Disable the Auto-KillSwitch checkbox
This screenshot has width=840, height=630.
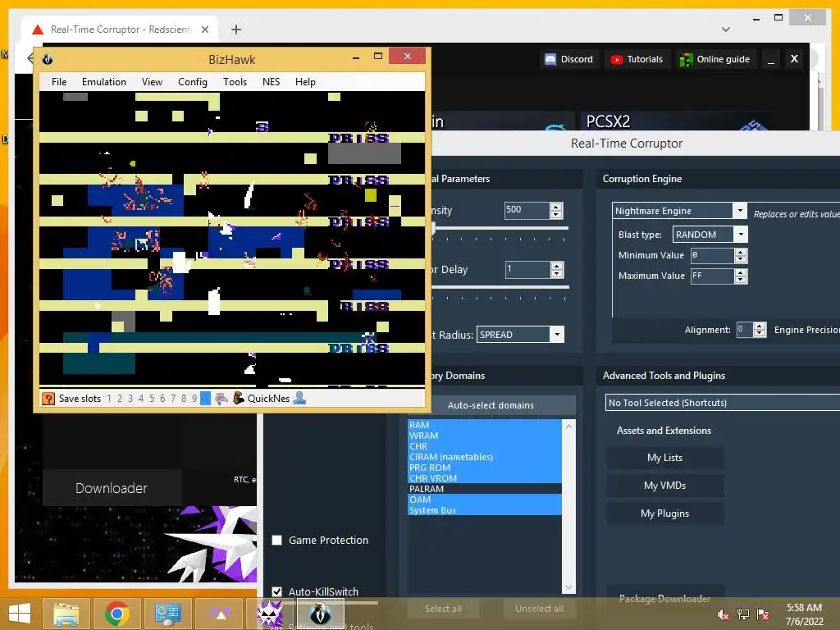coord(277,591)
